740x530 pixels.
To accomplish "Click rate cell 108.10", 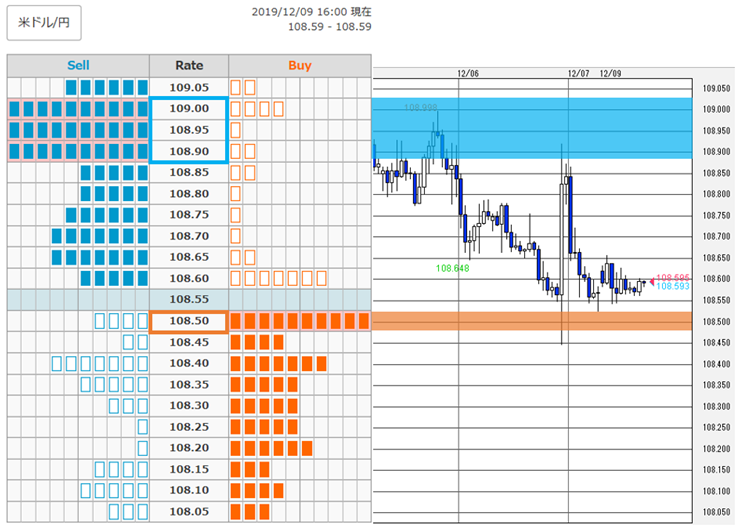I will click(x=189, y=490).
